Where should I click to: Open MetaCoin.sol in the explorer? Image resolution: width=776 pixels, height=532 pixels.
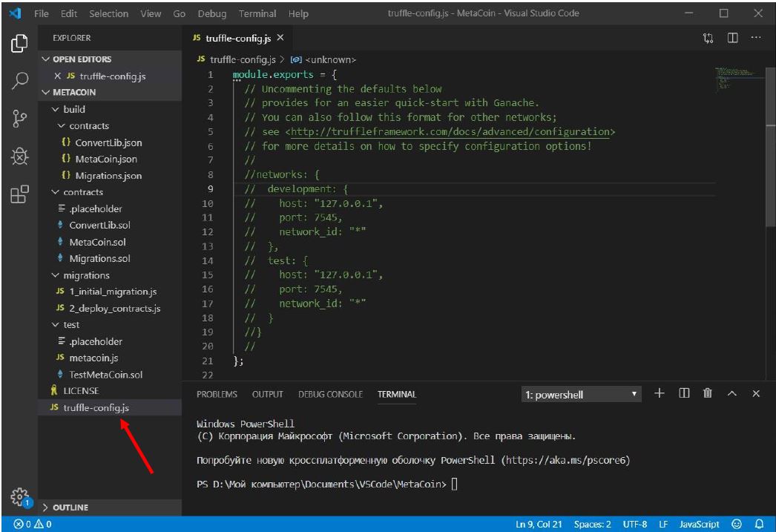[x=97, y=242]
